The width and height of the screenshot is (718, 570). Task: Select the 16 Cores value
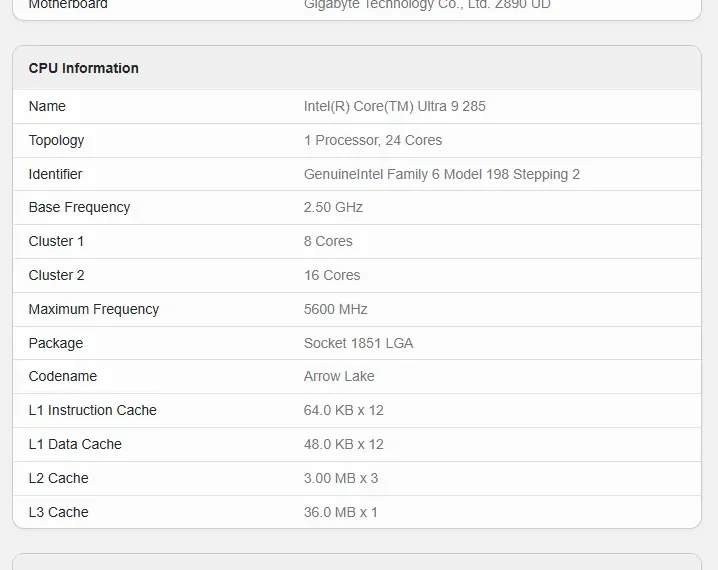point(332,275)
